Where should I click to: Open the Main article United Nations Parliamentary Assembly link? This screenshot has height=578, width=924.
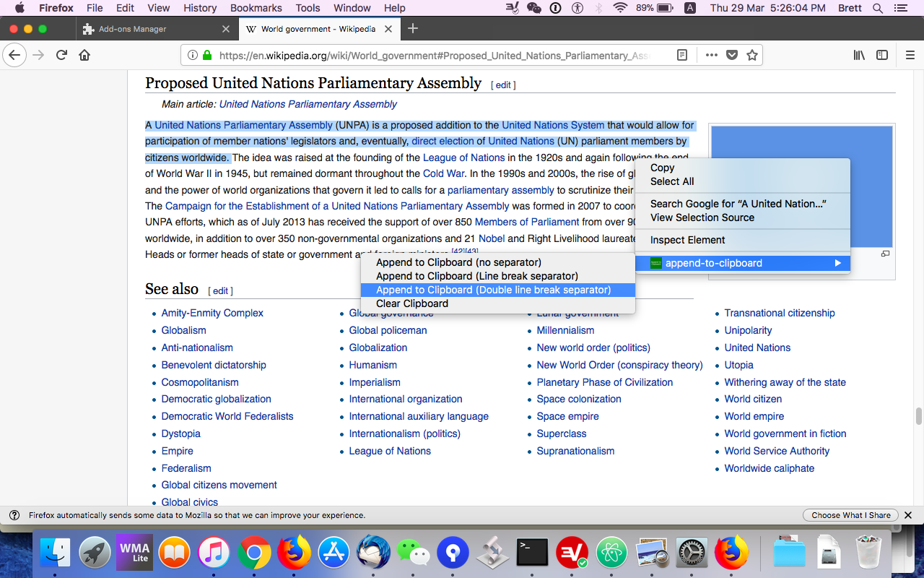pyautogui.click(x=308, y=104)
